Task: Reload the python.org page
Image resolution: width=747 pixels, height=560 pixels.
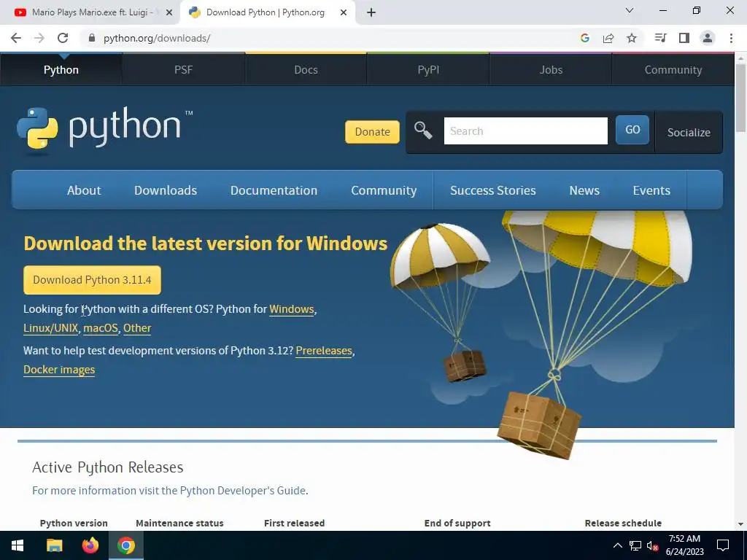Action: pyautogui.click(x=63, y=38)
